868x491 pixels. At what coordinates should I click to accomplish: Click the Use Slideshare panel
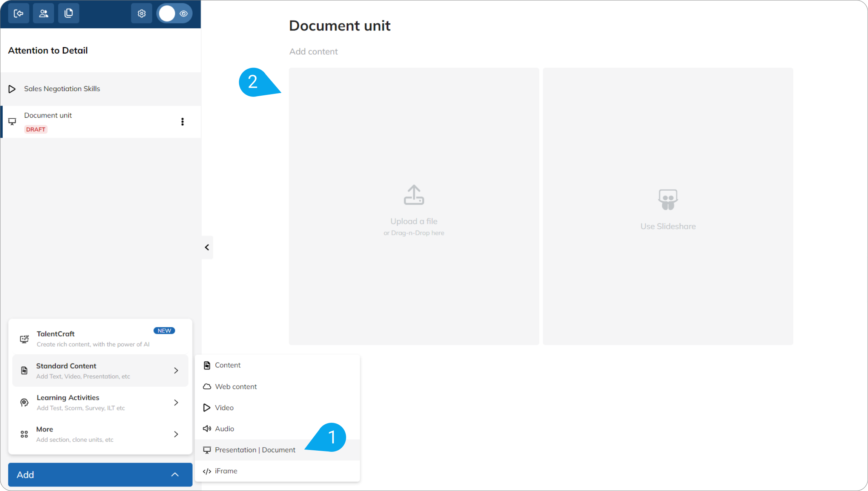coord(668,206)
